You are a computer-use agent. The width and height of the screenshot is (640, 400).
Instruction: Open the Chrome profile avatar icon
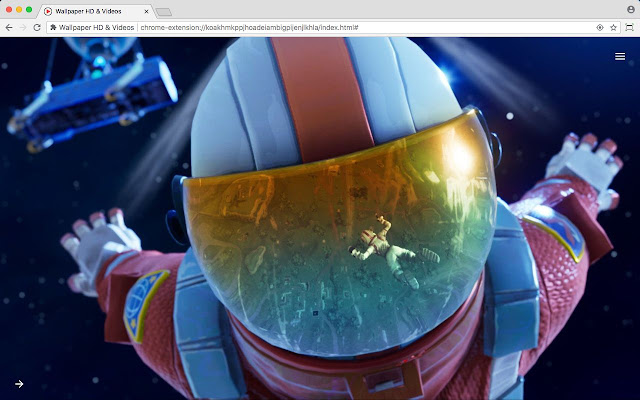coord(631,9)
